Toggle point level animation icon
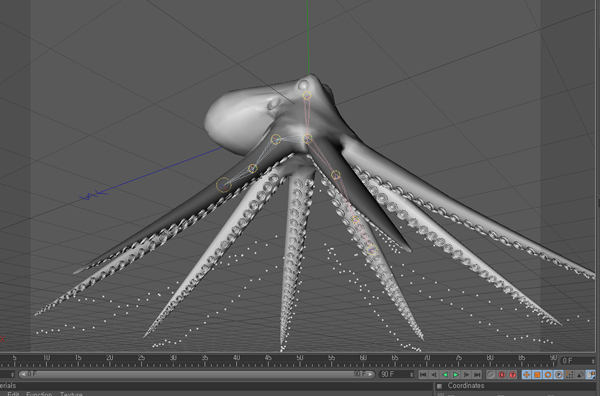 tap(569, 375)
